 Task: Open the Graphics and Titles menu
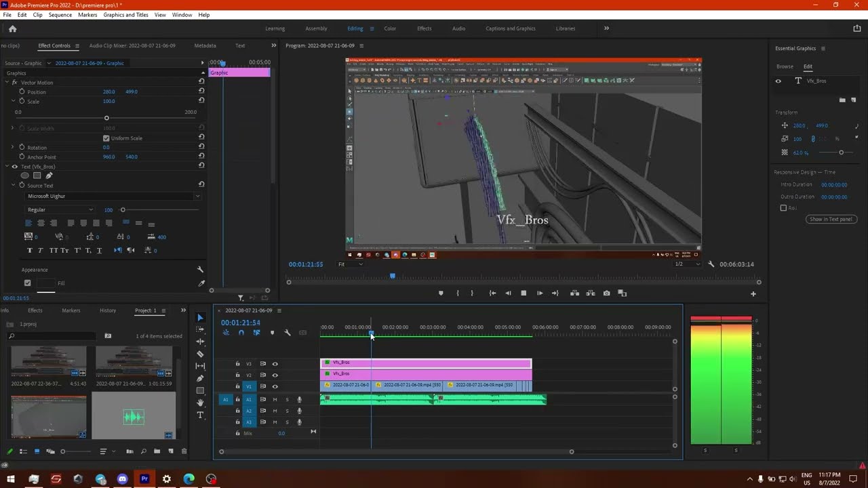point(125,15)
